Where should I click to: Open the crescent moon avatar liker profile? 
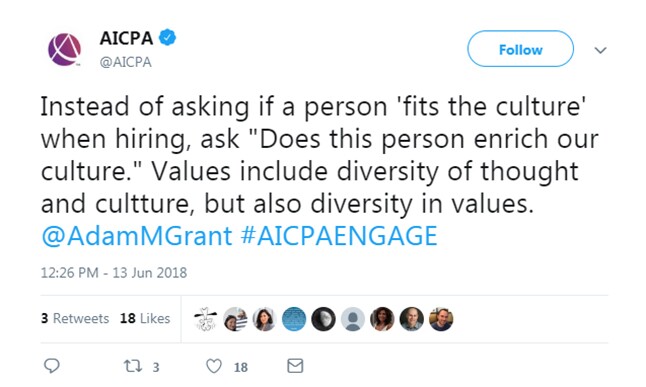click(323, 319)
